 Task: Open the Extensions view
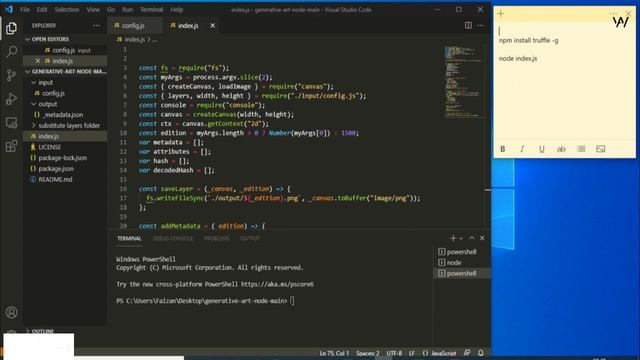(x=11, y=146)
